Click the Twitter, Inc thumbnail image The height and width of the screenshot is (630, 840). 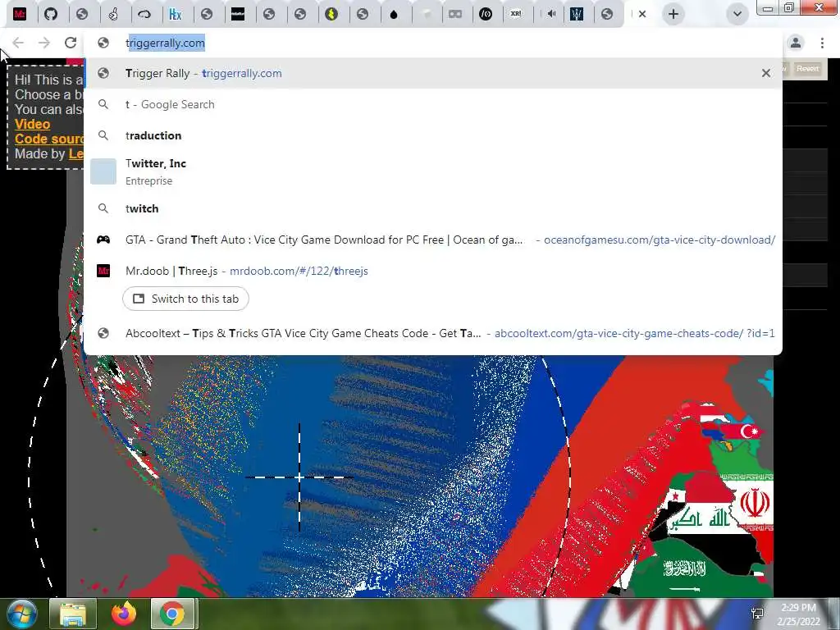pyautogui.click(x=103, y=171)
